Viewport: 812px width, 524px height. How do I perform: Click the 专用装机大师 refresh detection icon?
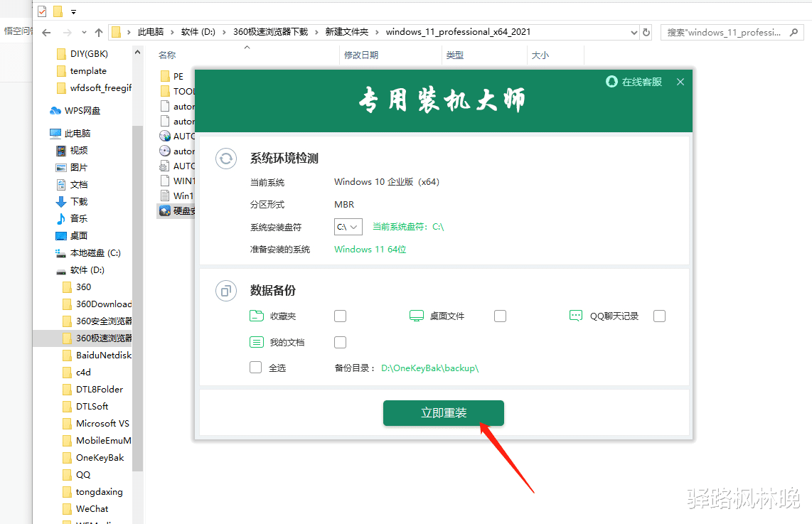point(225,159)
